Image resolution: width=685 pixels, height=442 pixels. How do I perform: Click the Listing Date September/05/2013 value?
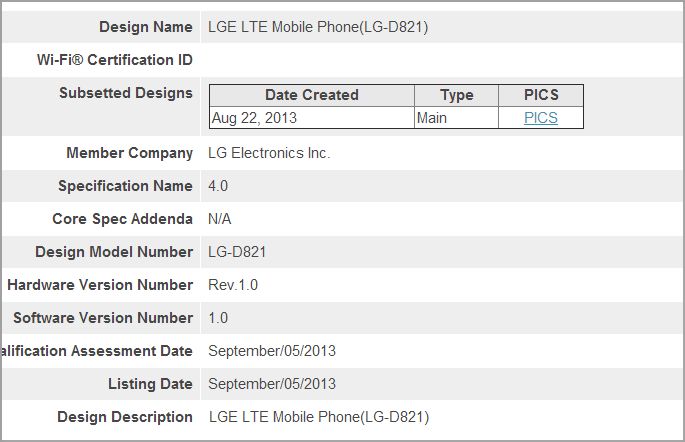pos(272,384)
